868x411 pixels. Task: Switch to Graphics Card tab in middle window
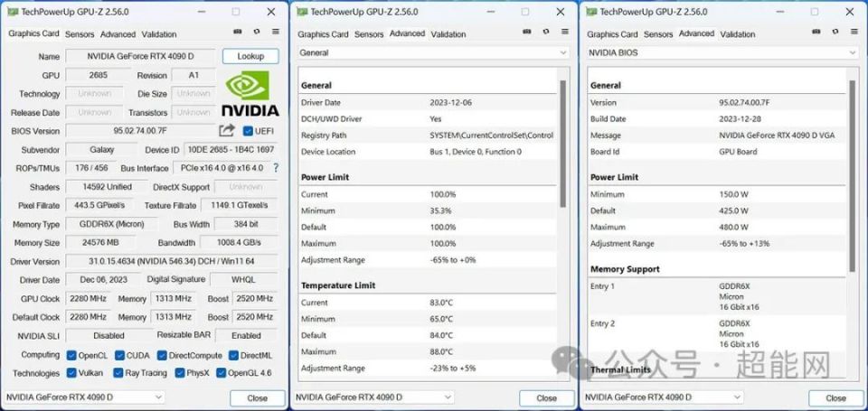[x=324, y=34]
